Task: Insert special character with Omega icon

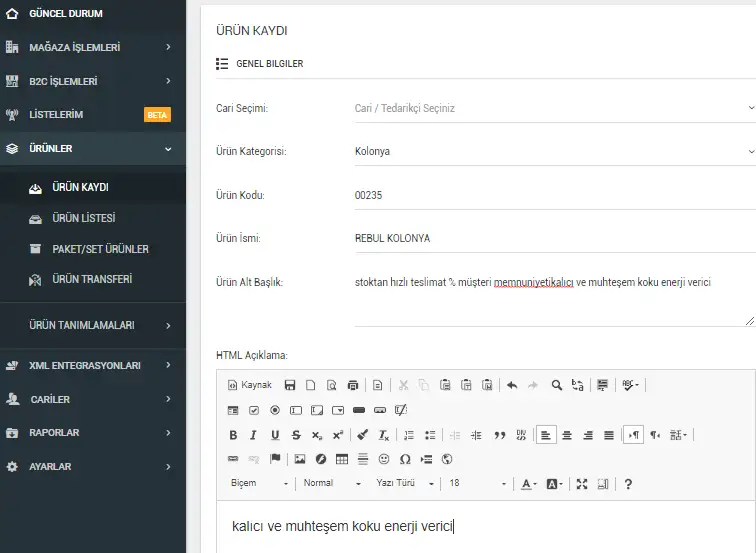Action: click(x=405, y=459)
